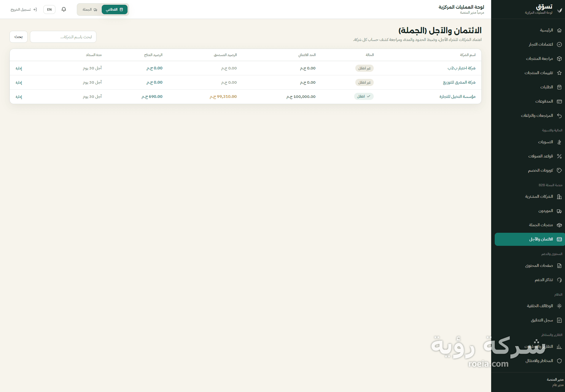
Task: Open the notifications bell icon
Action: [64, 9]
